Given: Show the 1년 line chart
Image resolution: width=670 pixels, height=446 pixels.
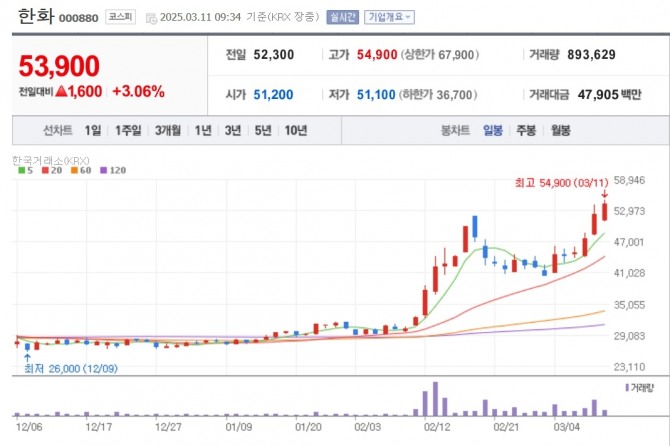Looking at the screenshot, I should point(203,130).
